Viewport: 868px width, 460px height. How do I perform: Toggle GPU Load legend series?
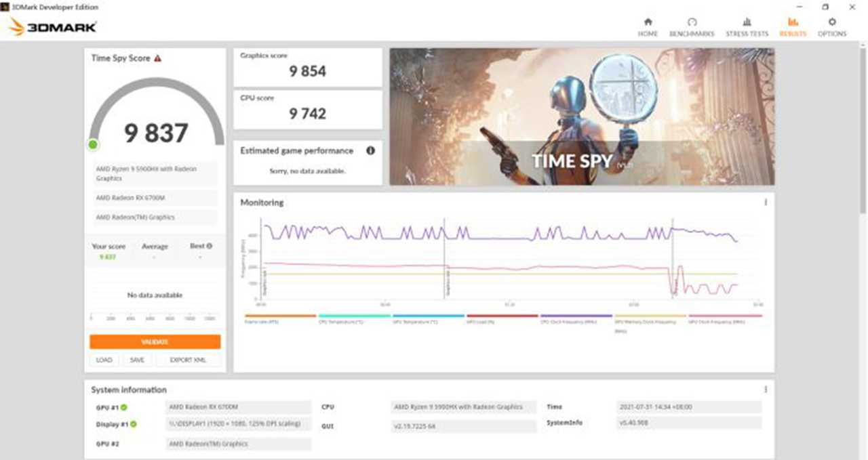pyautogui.click(x=502, y=317)
